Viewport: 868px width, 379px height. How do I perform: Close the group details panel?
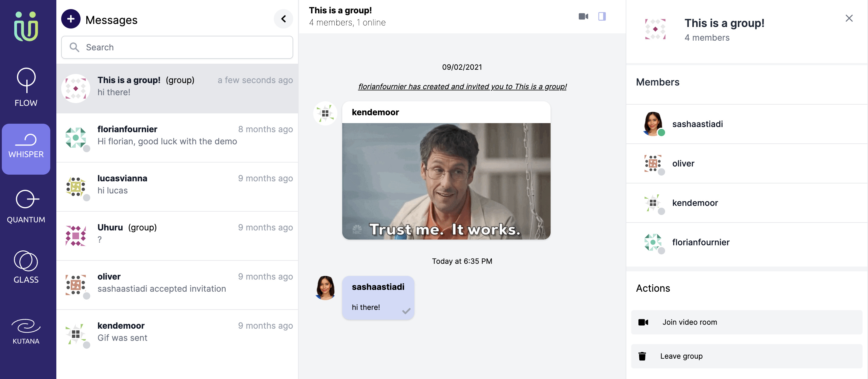click(849, 18)
